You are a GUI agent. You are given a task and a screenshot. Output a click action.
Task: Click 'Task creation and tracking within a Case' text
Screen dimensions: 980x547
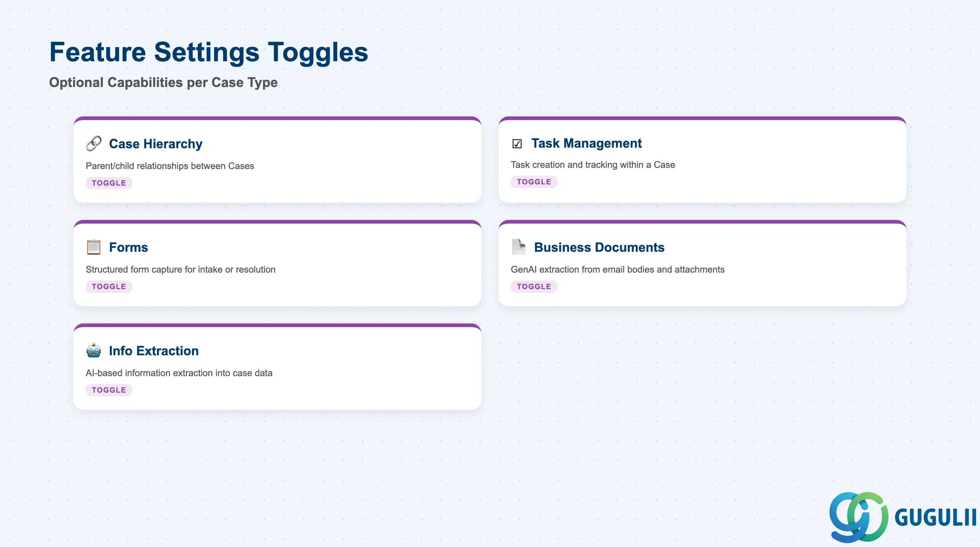(x=593, y=165)
